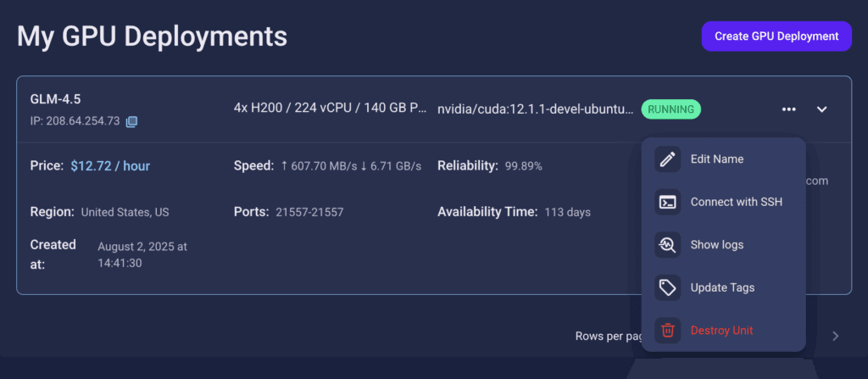Click the RUNNING status badge
Viewport: 868px width, 379px height.
click(671, 109)
